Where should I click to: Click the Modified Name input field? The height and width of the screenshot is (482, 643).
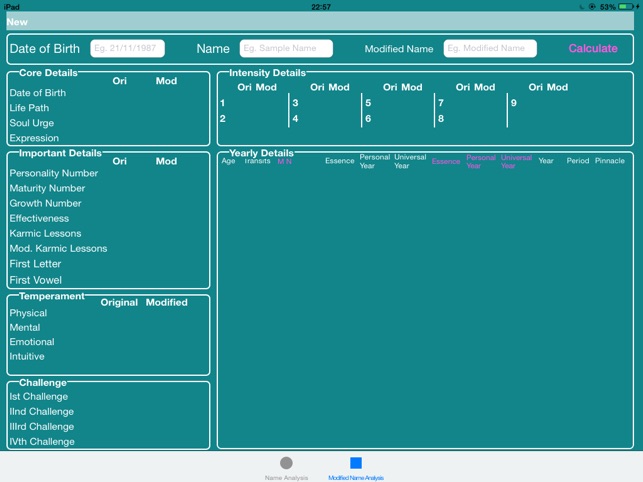[490, 48]
